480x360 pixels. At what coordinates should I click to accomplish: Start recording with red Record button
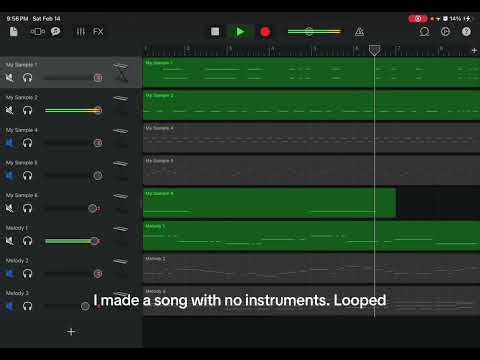[x=265, y=32]
